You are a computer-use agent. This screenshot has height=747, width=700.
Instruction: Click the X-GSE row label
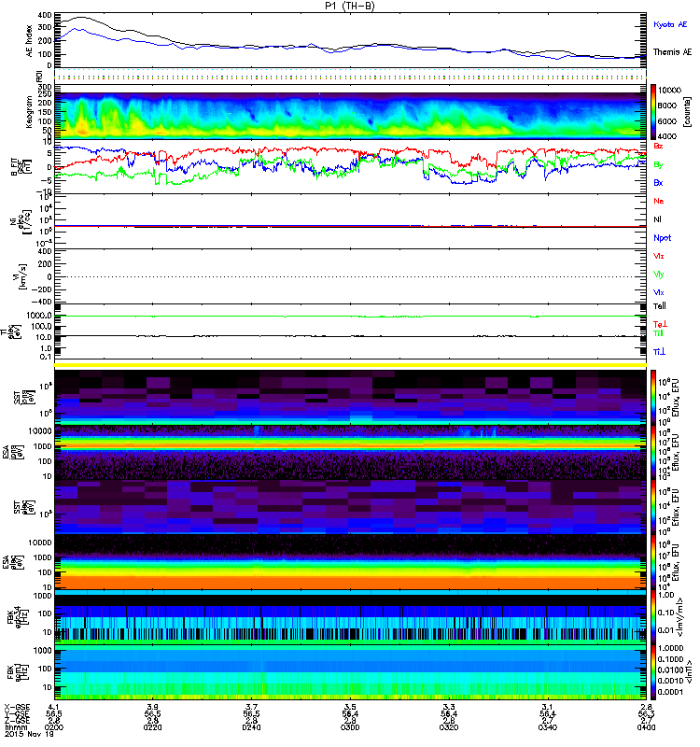click(x=17, y=707)
